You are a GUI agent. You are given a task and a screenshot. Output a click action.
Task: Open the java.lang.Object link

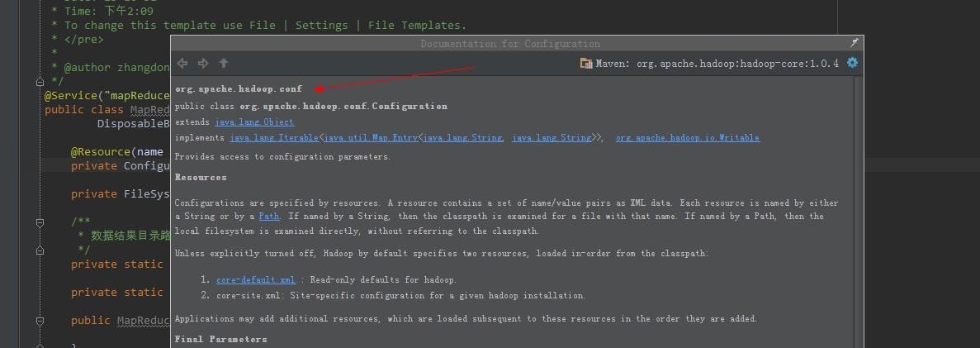tap(254, 122)
